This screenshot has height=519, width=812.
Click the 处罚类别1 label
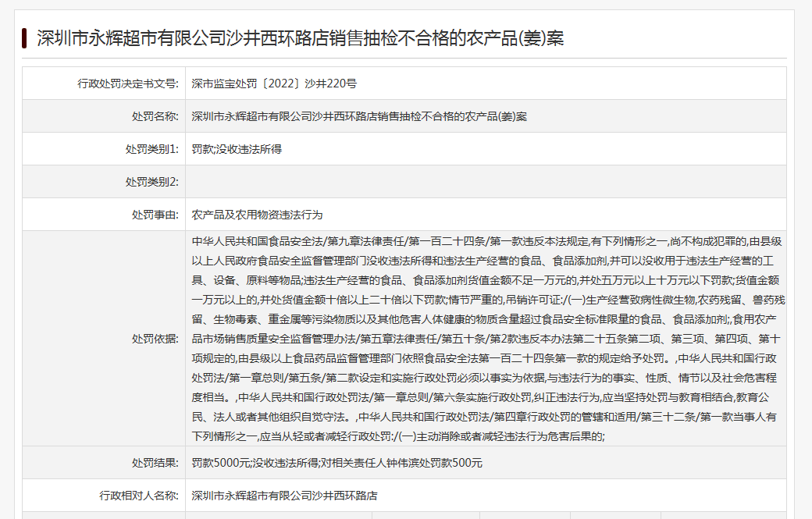pos(151,149)
